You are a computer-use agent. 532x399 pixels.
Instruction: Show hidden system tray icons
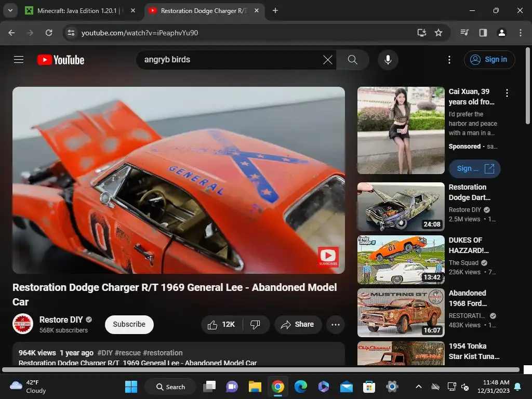[x=419, y=387]
